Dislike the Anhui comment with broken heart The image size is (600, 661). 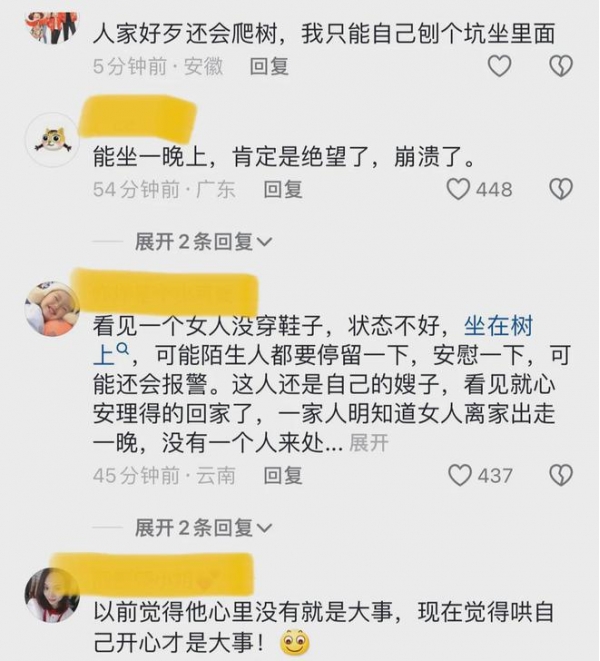click(x=561, y=66)
